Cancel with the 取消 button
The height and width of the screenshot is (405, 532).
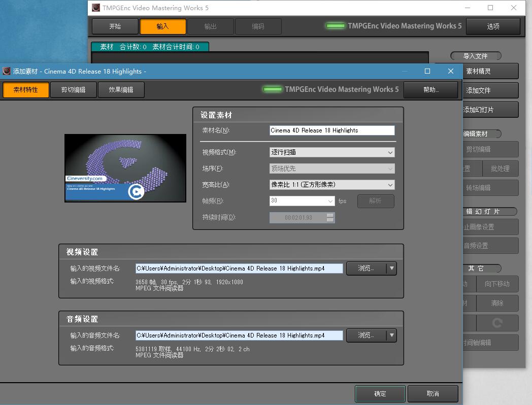click(433, 394)
